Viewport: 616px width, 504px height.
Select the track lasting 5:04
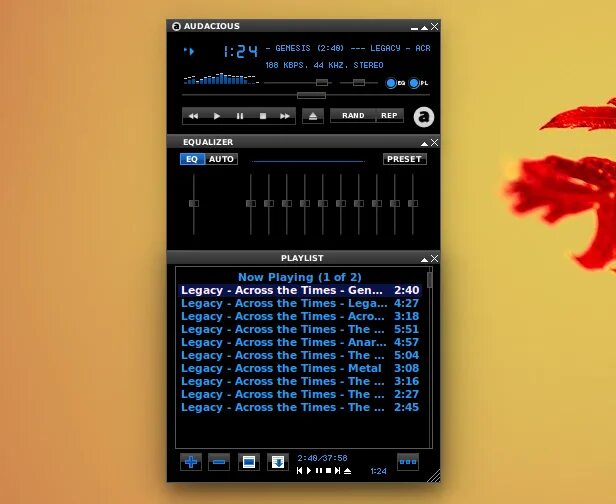[x=300, y=355]
